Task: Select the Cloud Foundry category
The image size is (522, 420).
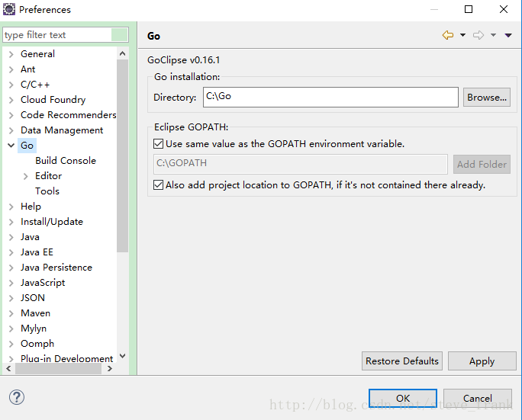Action: click(x=53, y=100)
